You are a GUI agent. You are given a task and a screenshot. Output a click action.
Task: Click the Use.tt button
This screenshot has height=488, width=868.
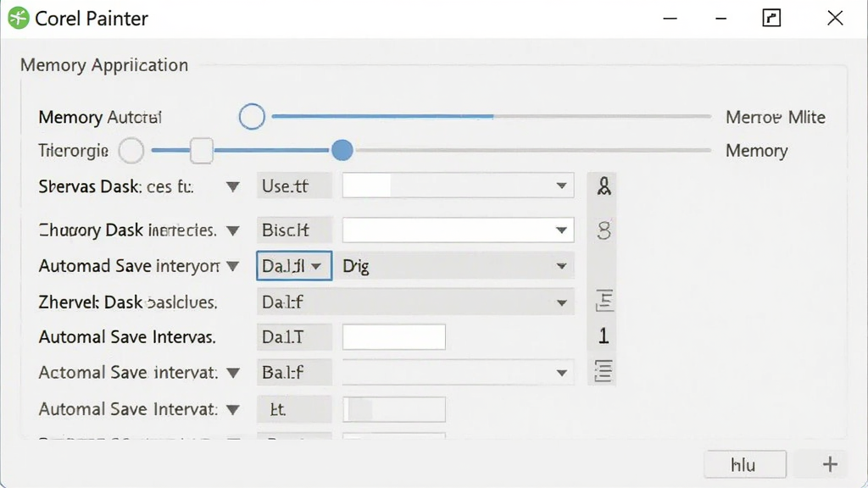pyautogui.click(x=294, y=186)
